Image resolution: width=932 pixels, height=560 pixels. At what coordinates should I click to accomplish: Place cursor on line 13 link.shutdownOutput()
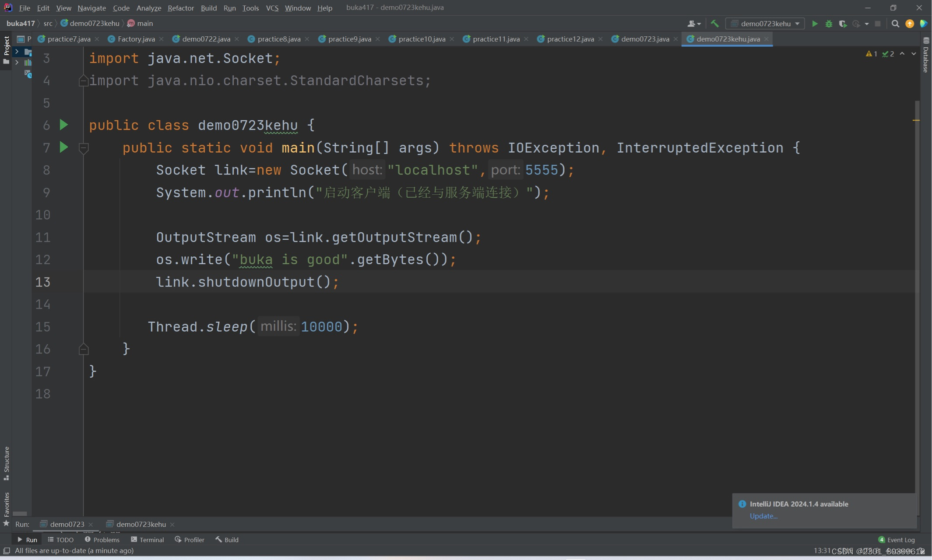tap(247, 282)
